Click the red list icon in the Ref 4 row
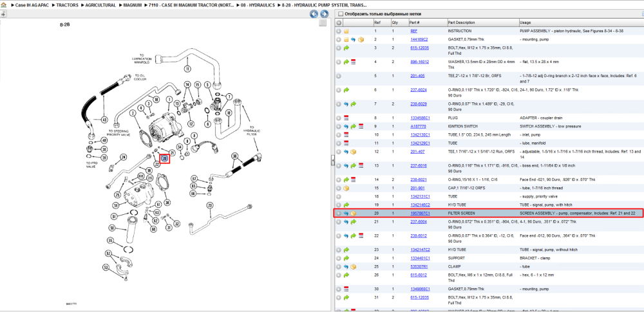 [353, 62]
